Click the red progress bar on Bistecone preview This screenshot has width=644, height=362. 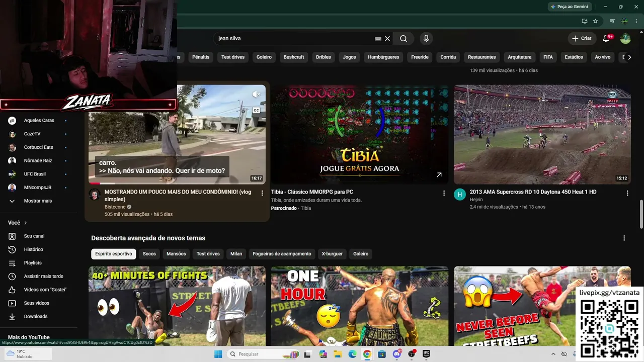pyautogui.click(x=95, y=184)
